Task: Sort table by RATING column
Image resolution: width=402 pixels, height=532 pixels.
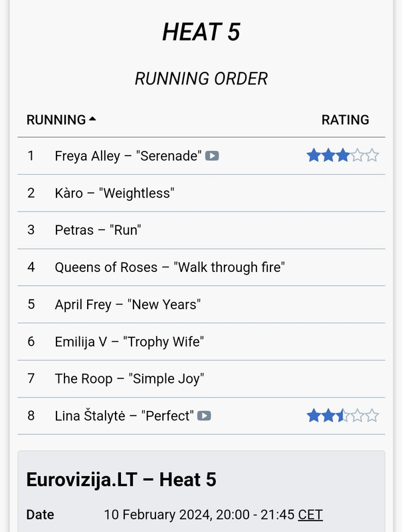Action: coord(345,120)
